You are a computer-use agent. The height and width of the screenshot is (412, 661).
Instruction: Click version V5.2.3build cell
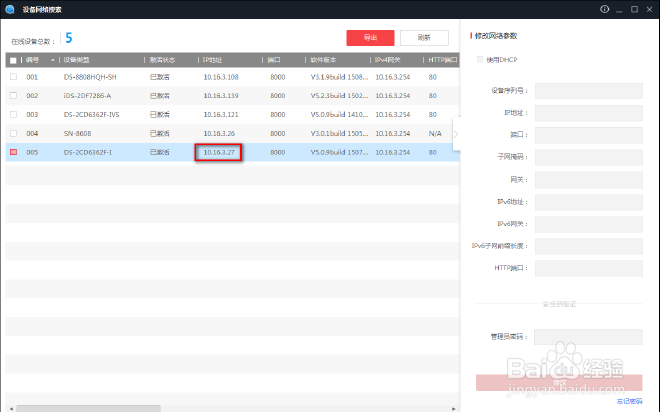point(339,96)
